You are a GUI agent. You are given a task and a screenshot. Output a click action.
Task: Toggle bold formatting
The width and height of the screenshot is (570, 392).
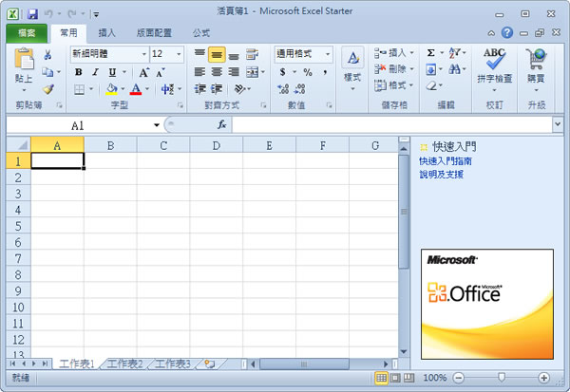(79, 72)
